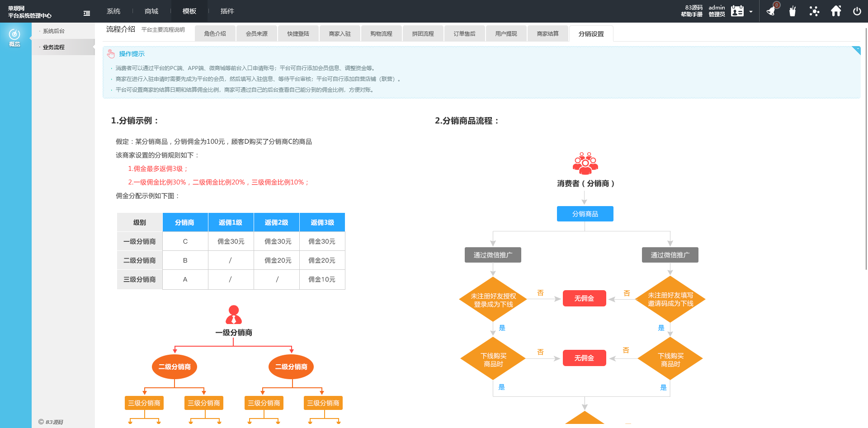868x428 pixels.
Task: Expand the admin account dropdown arrow
Action: [751, 12]
